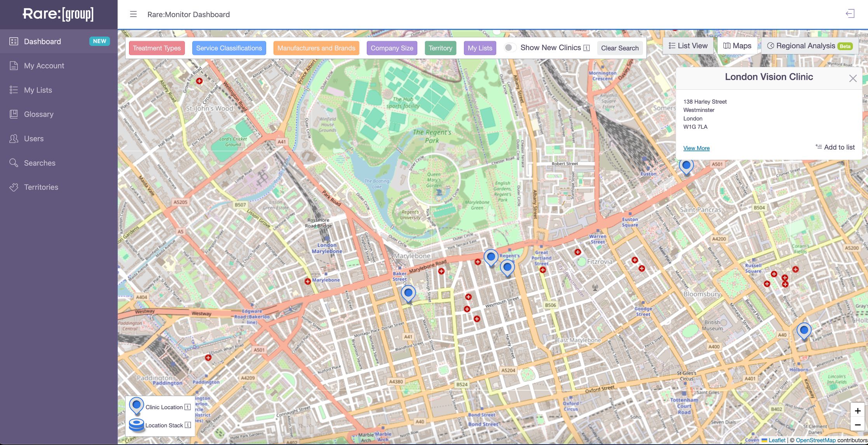Open My Lists filter dropdown
This screenshot has width=868, height=445.
480,48
